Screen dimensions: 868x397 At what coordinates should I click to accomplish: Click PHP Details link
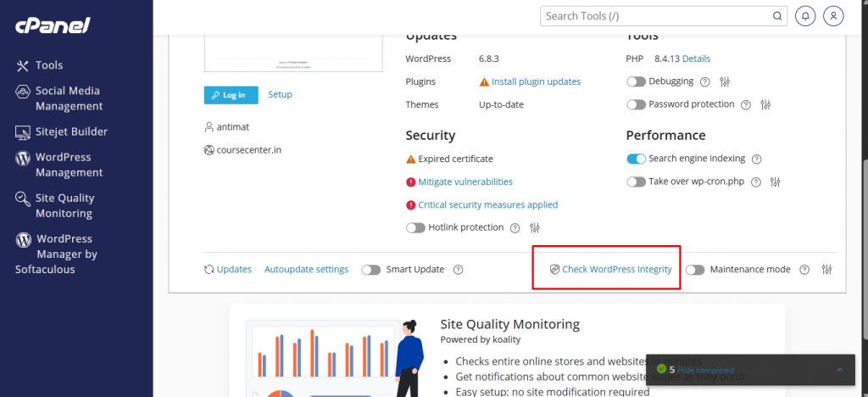pos(697,59)
